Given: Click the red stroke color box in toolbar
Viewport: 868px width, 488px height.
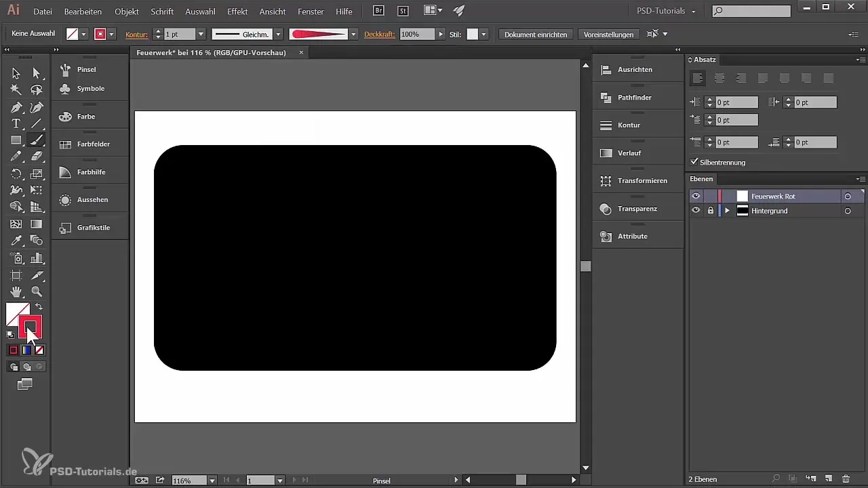Looking at the screenshot, I should click(31, 326).
